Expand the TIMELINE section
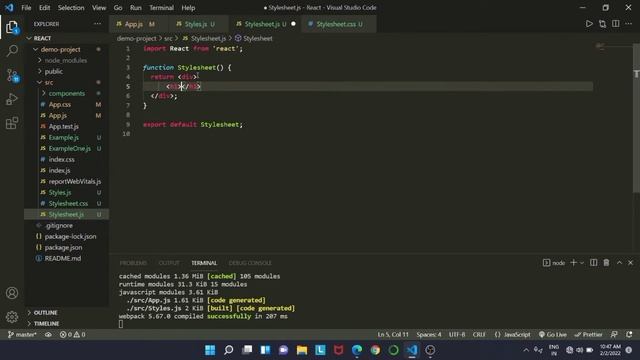Image resolution: width=640 pixels, height=360 pixels. point(67,324)
